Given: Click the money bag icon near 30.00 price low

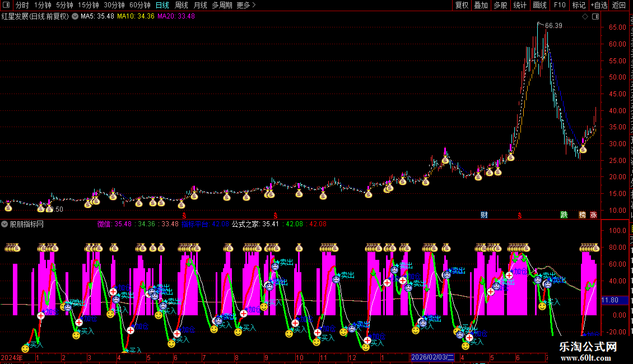Looking at the screenshot, I should point(583,150).
